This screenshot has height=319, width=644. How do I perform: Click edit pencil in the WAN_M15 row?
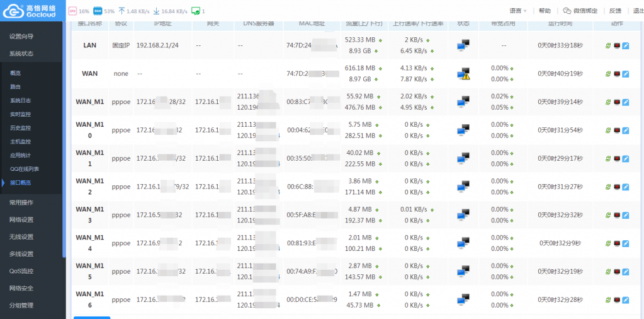626,272
